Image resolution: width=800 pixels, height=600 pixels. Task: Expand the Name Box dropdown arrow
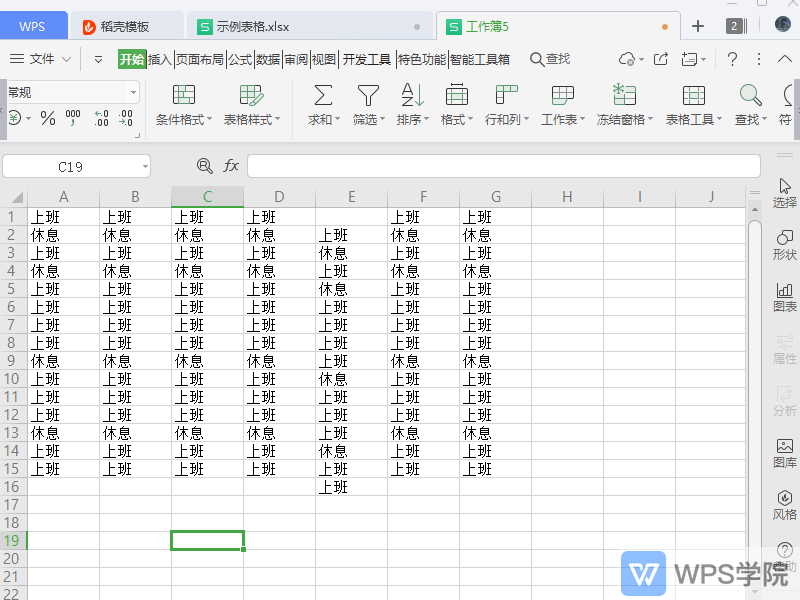click(x=145, y=166)
